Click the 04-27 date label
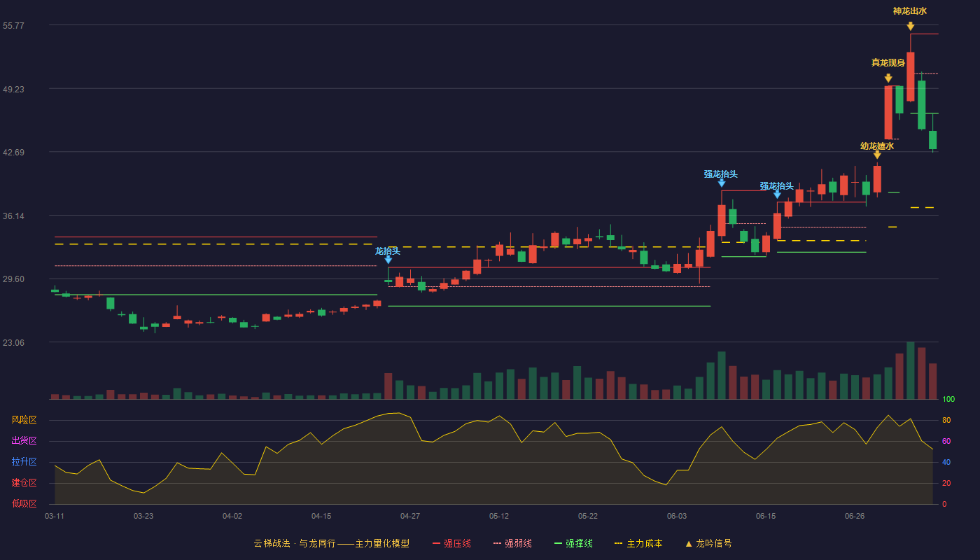The height and width of the screenshot is (560, 980). point(410,516)
